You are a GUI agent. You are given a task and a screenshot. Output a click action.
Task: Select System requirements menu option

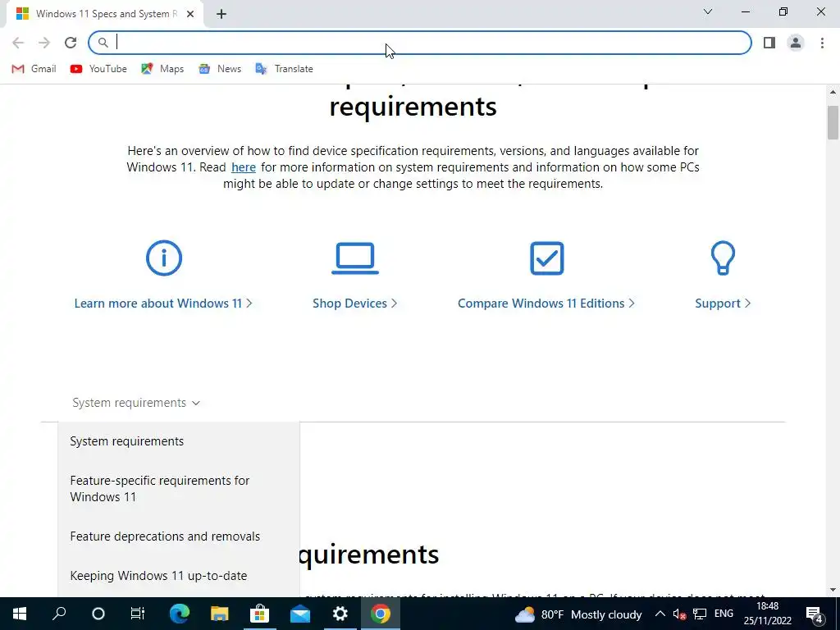click(x=127, y=441)
